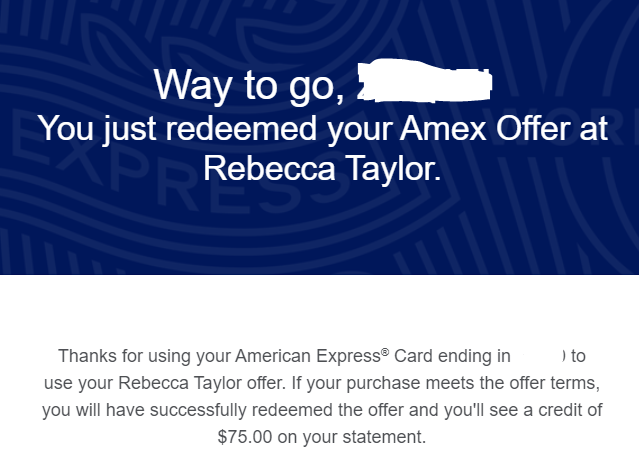This screenshot has width=639, height=454.
Task: Click the words "Card ending in"
Action: 452,356
